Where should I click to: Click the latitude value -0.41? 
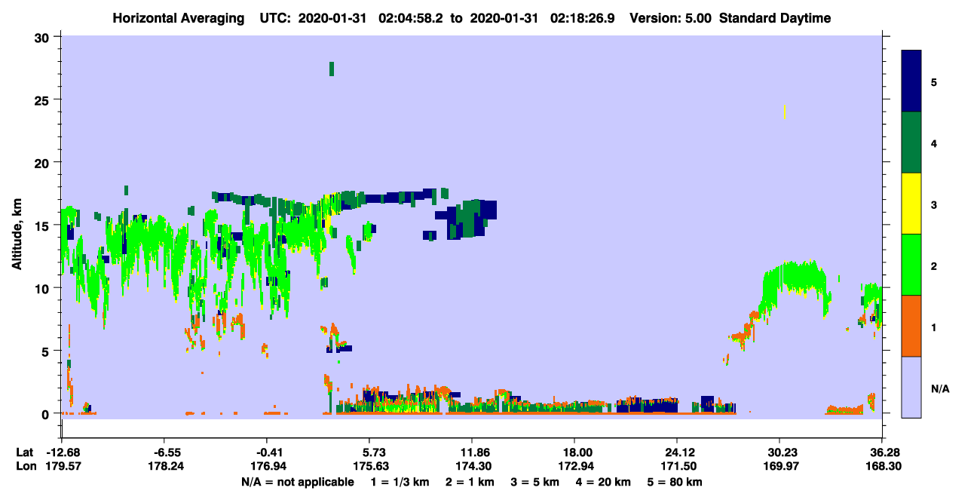[267, 452]
